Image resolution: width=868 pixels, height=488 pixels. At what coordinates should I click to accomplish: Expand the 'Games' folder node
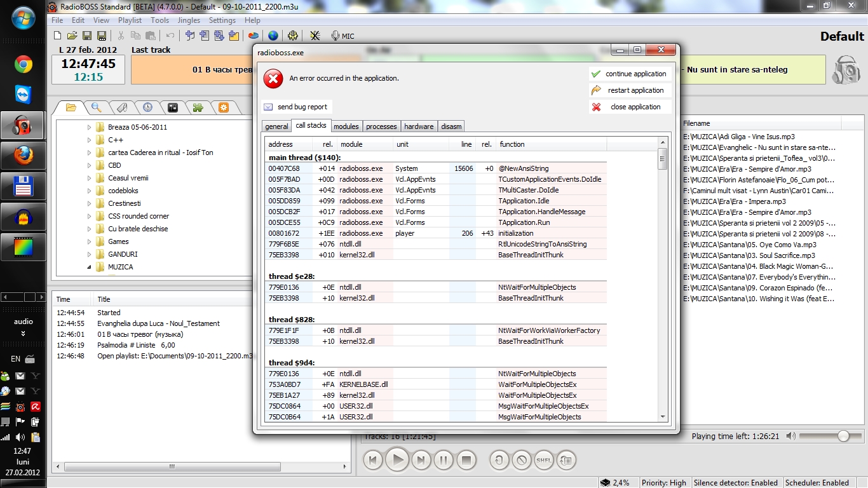pos(90,241)
